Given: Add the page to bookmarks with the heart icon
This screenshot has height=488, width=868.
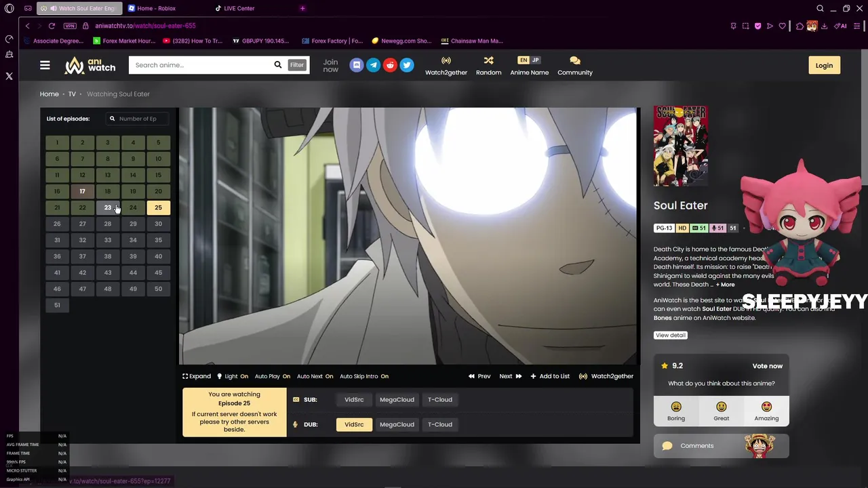Looking at the screenshot, I should pyautogui.click(x=782, y=26).
